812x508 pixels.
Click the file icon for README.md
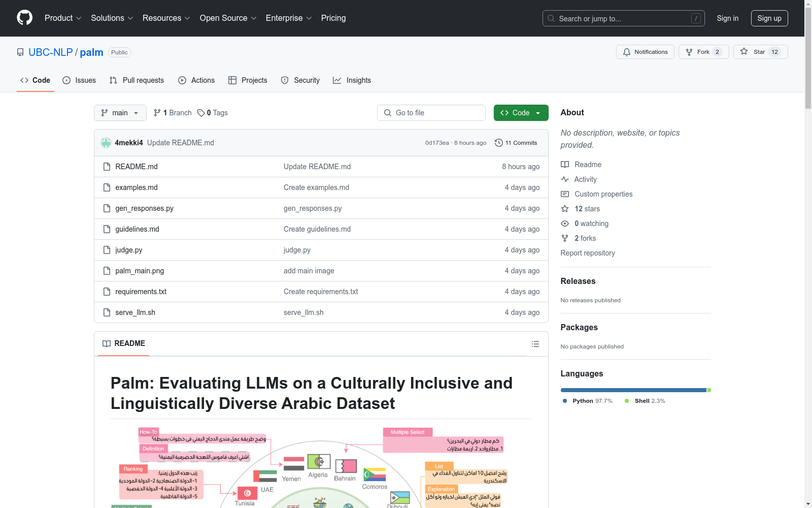coord(107,167)
